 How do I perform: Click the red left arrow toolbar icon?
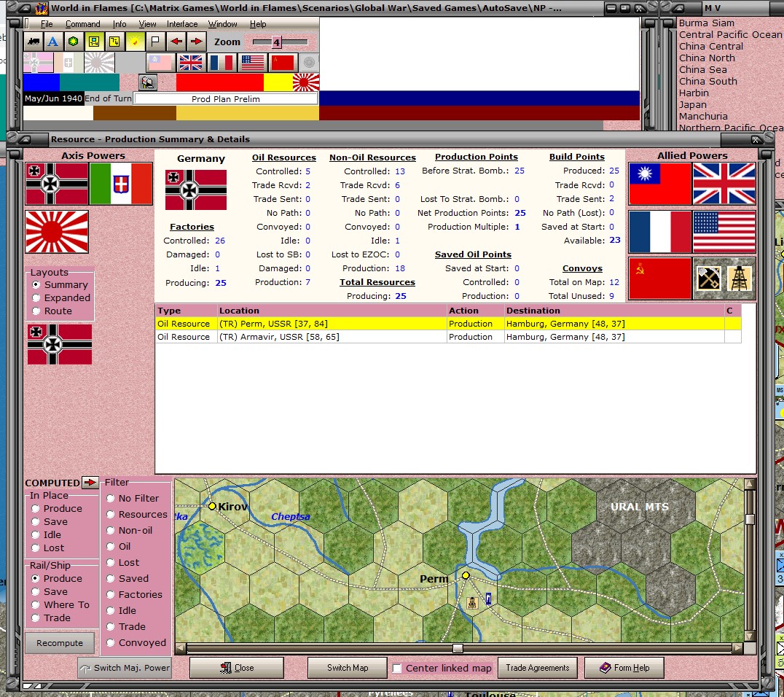(x=176, y=42)
